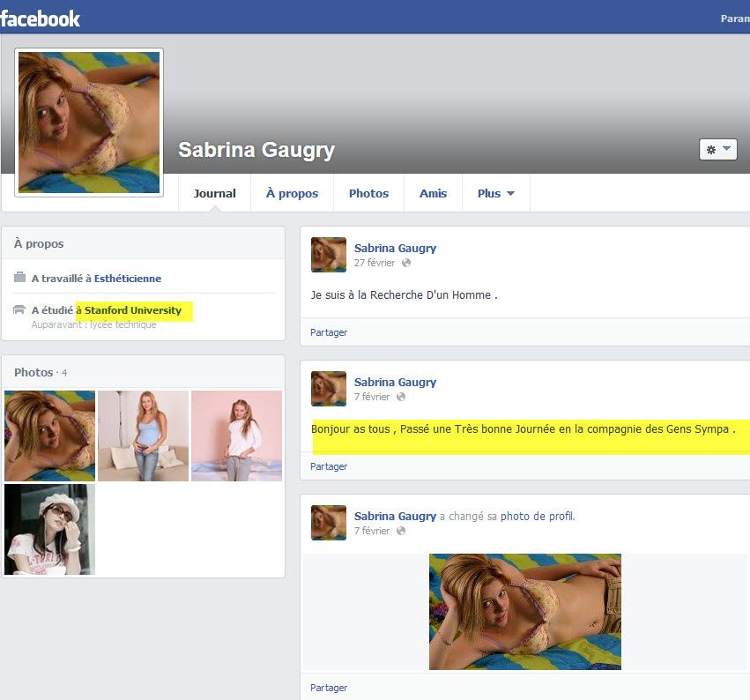Click the globe privacy icon on 27 février post
Screen dimensions: 750x700
click(406, 263)
